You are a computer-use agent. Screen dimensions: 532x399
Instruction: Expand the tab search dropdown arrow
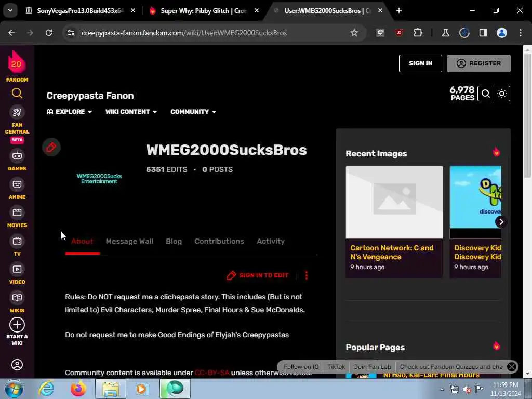[x=10, y=10]
